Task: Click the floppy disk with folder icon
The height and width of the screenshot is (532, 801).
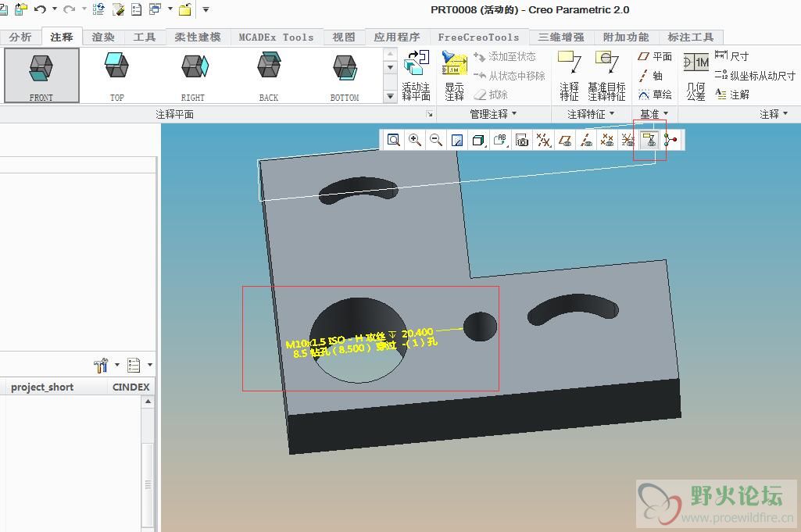Action: [x=21, y=9]
